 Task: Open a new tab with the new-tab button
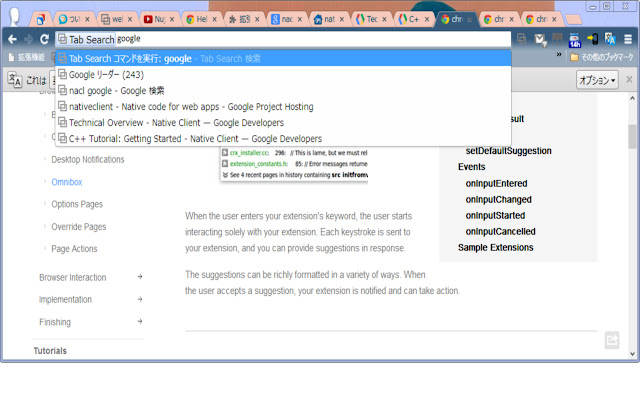[x=574, y=19]
